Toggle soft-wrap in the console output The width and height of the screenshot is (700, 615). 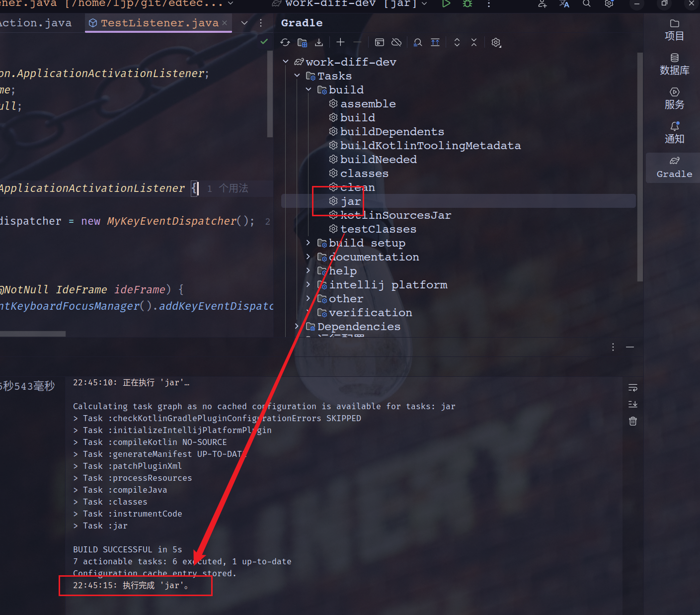pos(633,388)
